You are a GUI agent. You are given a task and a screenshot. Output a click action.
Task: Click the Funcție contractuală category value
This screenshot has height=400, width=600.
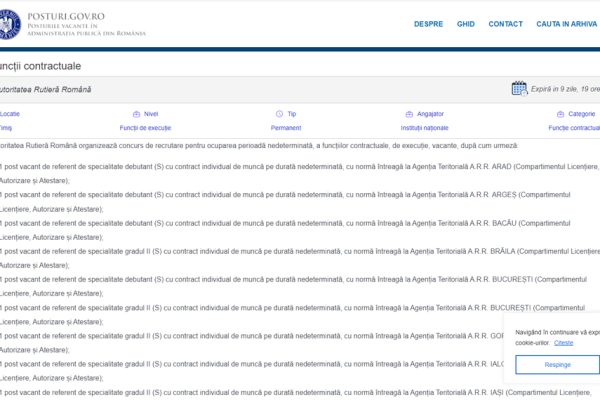(x=574, y=128)
